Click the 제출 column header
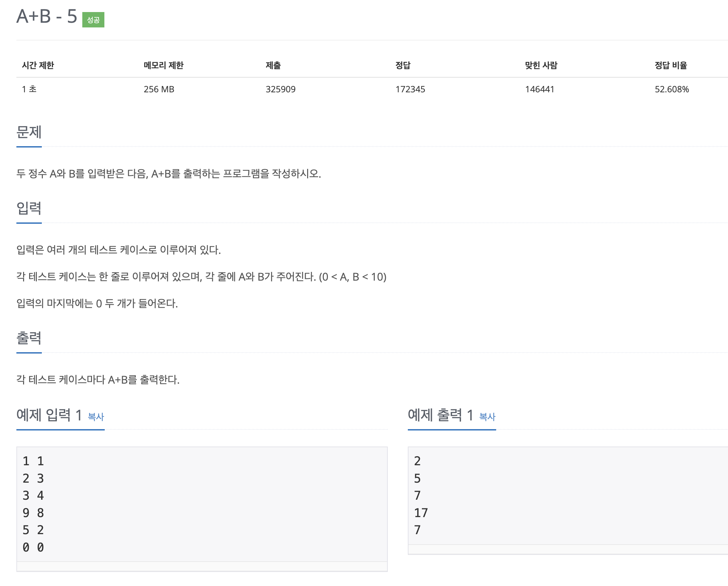The height and width of the screenshot is (586, 728). 273,65
